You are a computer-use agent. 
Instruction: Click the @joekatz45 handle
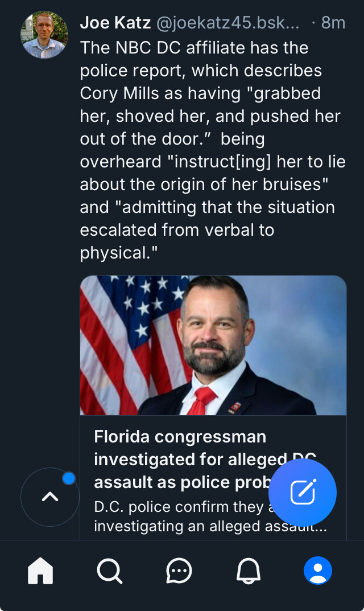227,22
